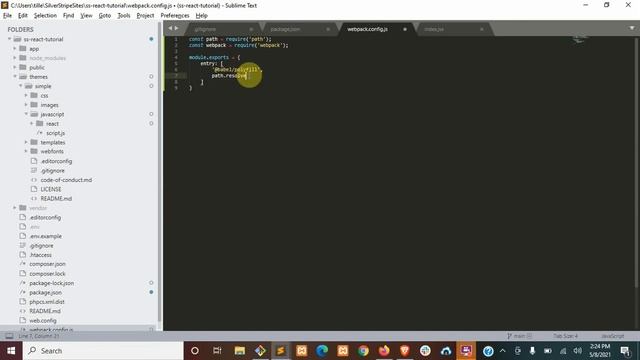Open the LICENSE file
Image resolution: width=640 pixels, height=360 pixels.
(51, 189)
